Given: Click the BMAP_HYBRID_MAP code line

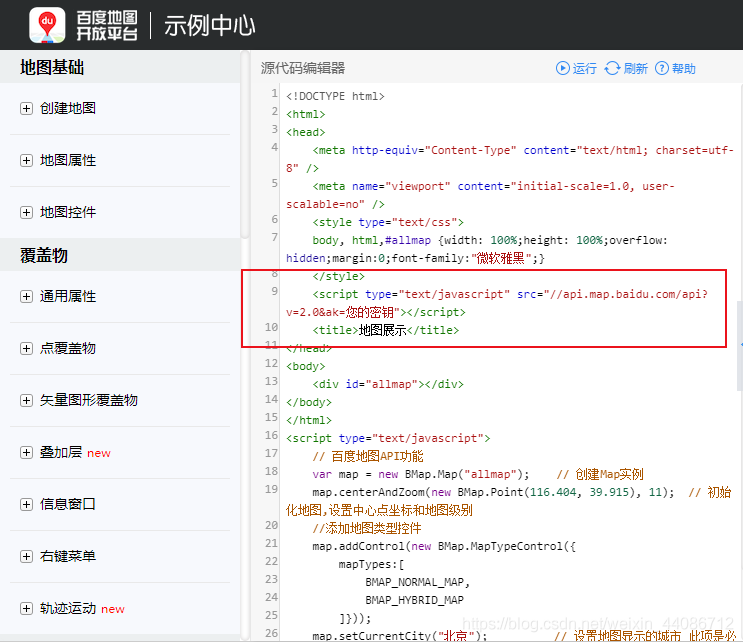Looking at the screenshot, I should pyautogui.click(x=414, y=600).
